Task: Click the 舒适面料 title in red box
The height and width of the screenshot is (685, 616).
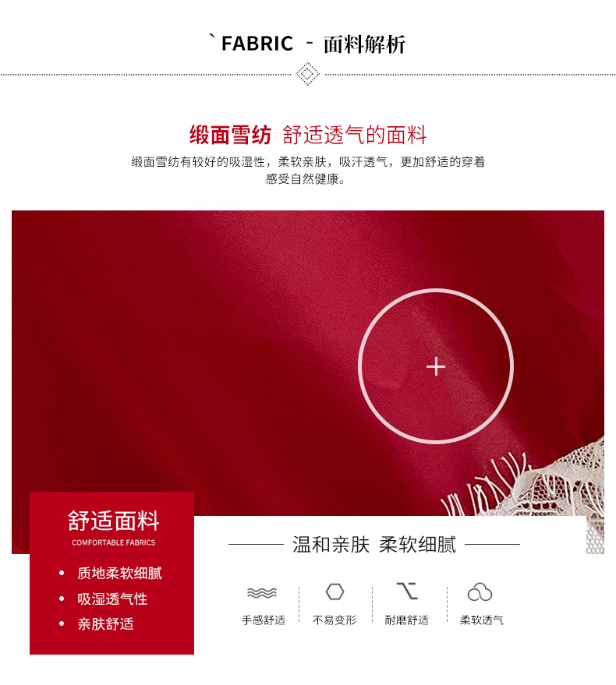Action: click(113, 521)
